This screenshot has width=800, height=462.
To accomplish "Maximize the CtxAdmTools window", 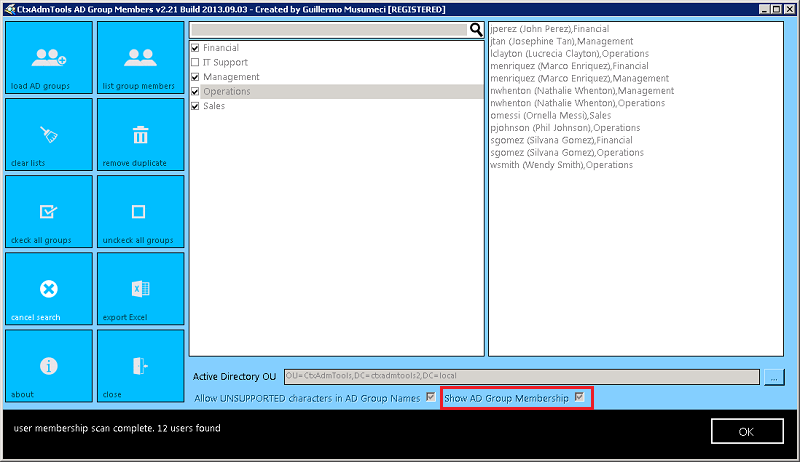I will [x=776, y=9].
